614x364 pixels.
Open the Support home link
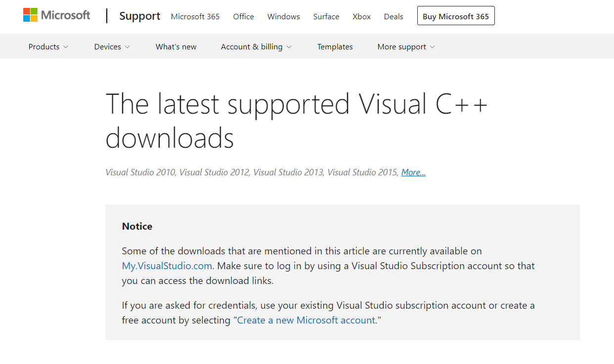140,16
